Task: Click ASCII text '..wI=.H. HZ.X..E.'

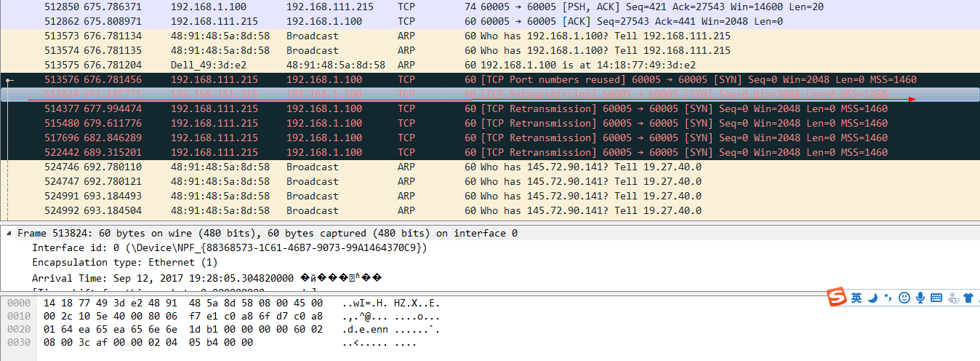Action: (390, 303)
